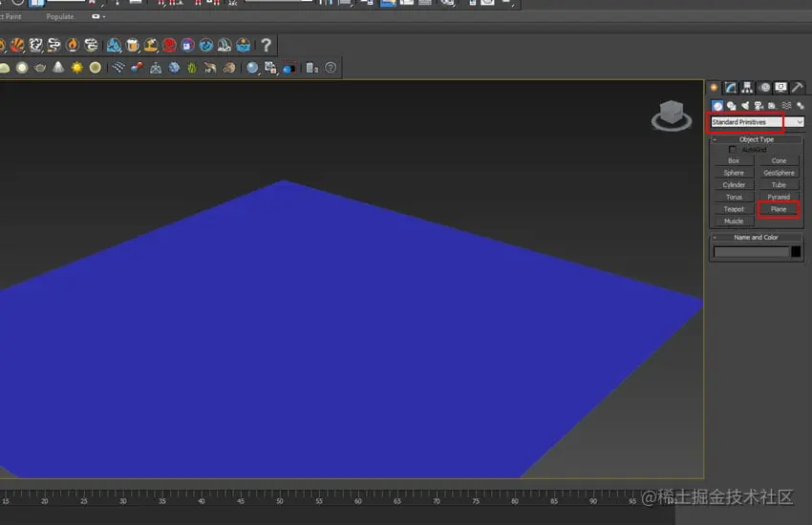Image resolution: width=812 pixels, height=525 pixels.
Task: Switch to the Modify panel tab
Action: (x=731, y=88)
